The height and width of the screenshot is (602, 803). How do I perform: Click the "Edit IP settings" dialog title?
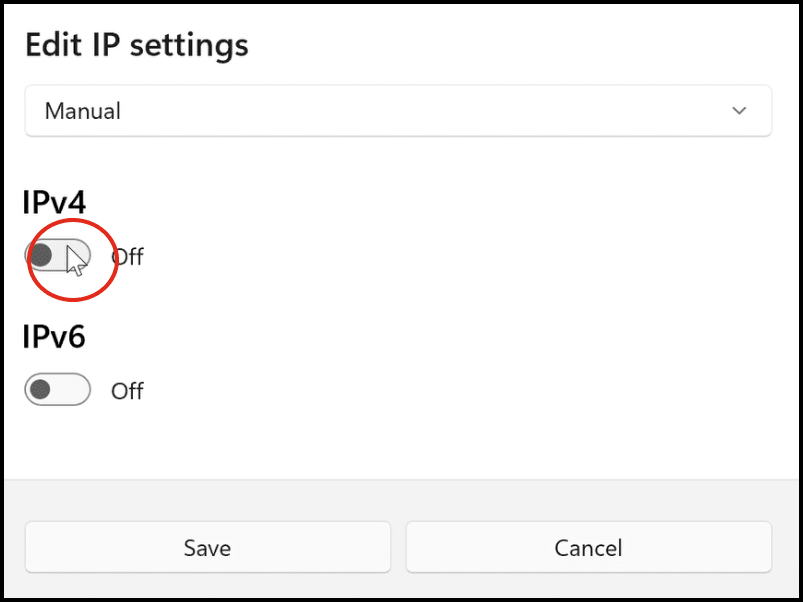tap(136, 45)
